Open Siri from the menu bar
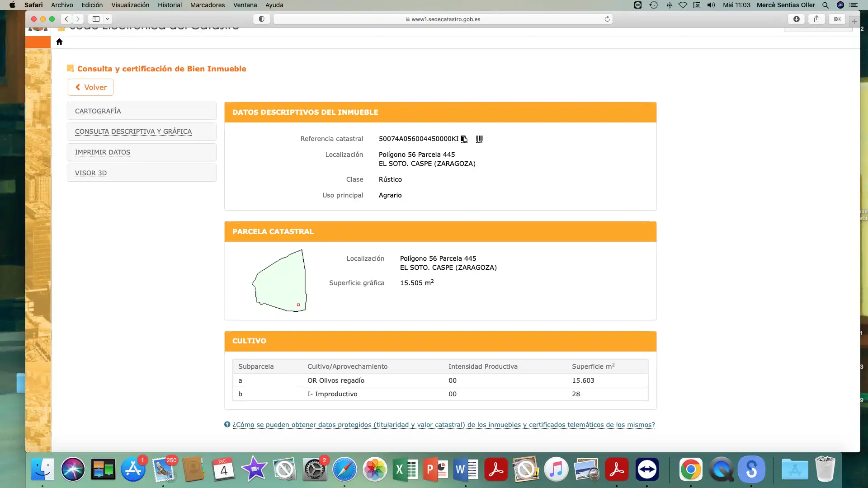This screenshot has height=488, width=868. pos(840,5)
